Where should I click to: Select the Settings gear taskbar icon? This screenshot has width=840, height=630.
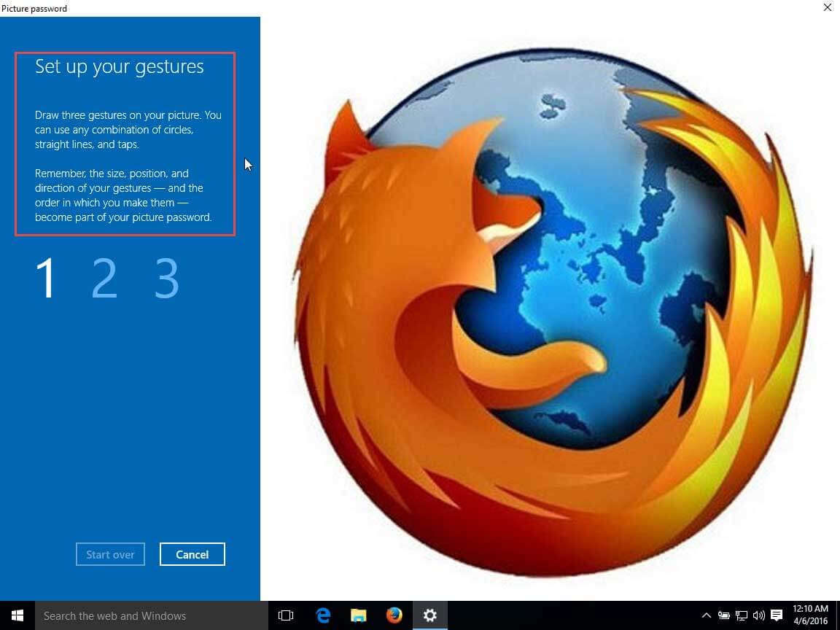coord(429,615)
